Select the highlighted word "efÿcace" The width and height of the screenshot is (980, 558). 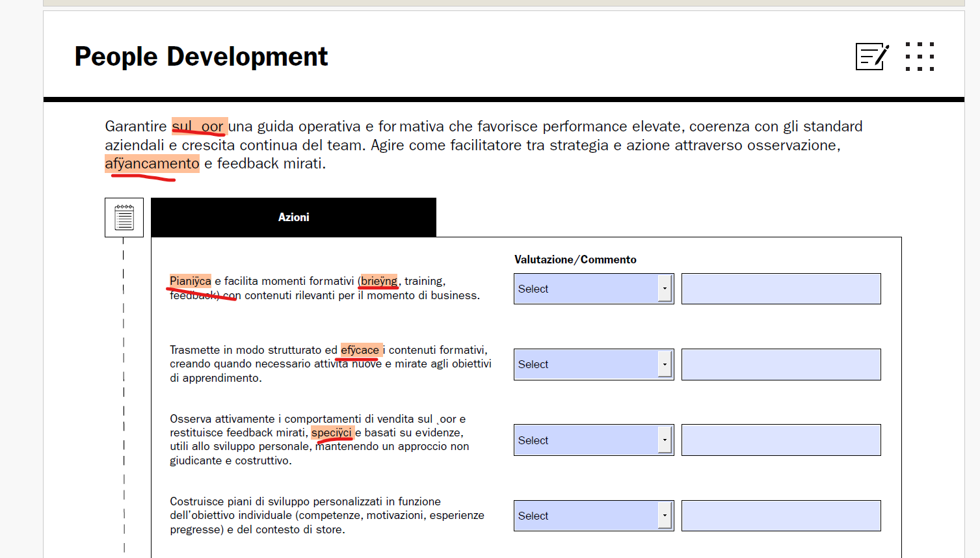click(360, 350)
